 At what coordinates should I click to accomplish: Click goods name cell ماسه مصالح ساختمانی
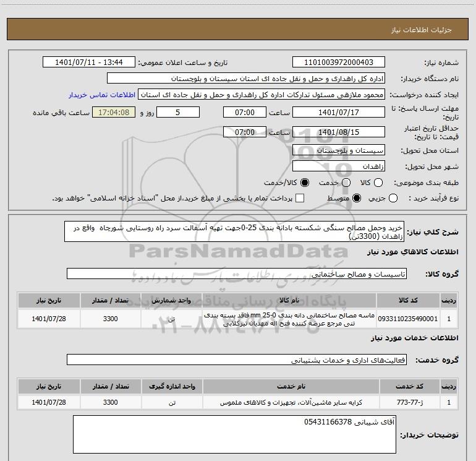[289, 319]
